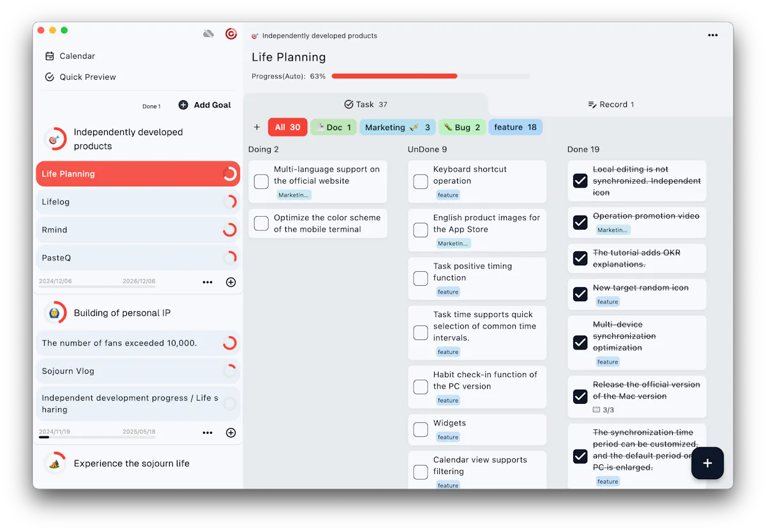Click the 3/3 subtask icon on Mac version task
Image resolution: width=766 pixels, height=532 pixels.
[x=597, y=410]
